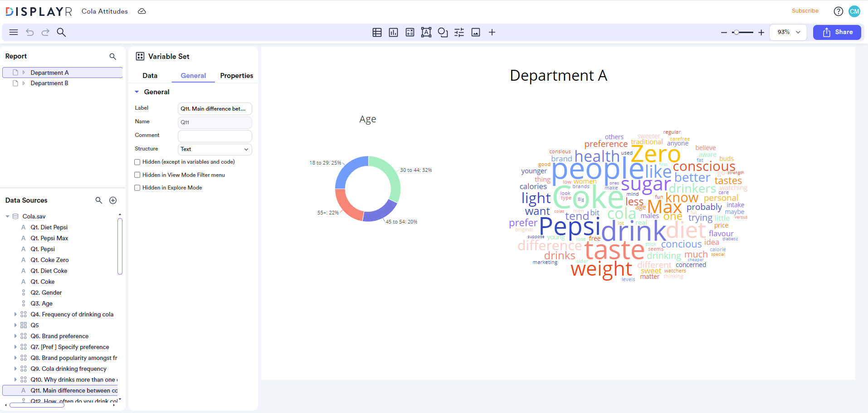
Task: Click the Cola Attitudes document title
Action: coord(105,11)
